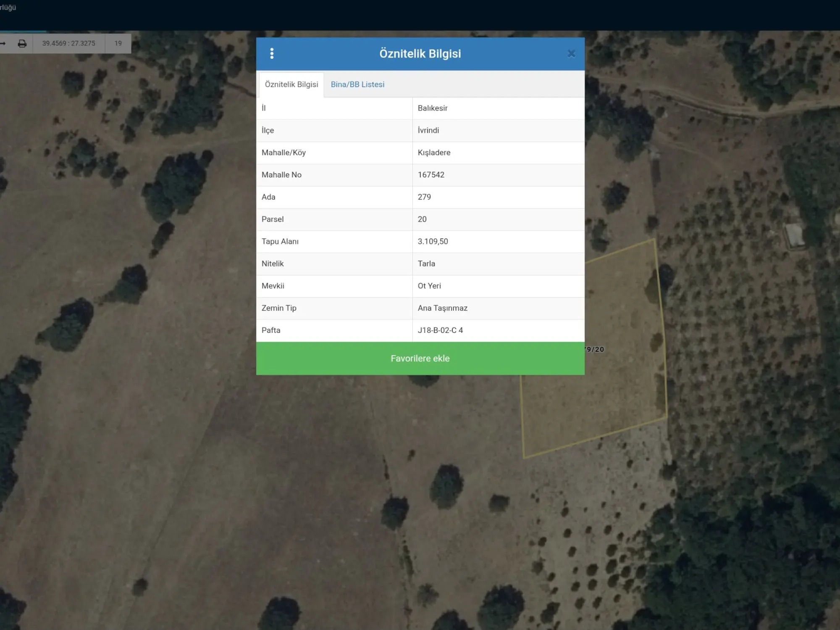Select the Tapu Alanı value 3.109,50
This screenshot has height=630, width=840.
(x=433, y=242)
